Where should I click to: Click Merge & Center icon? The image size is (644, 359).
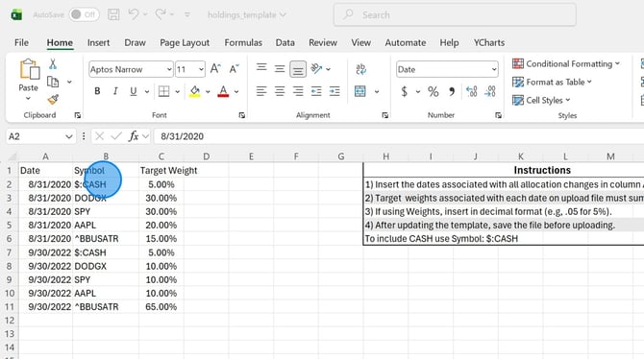pos(360,91)
